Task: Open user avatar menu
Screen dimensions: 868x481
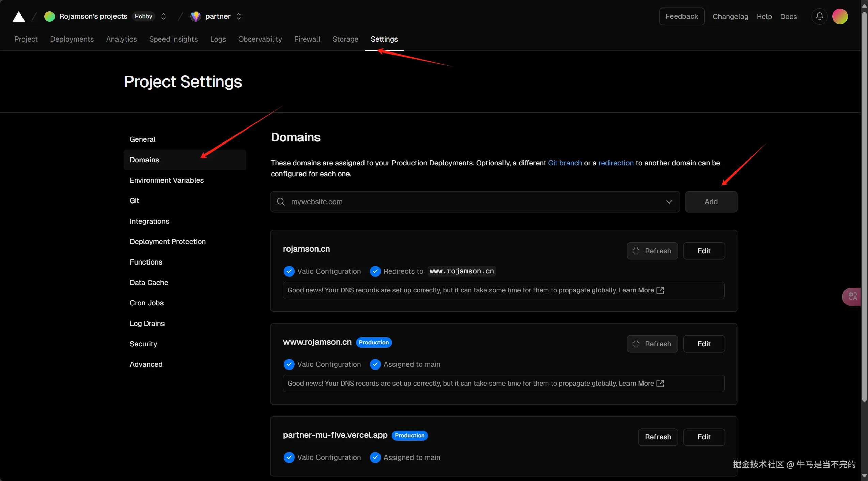Action: 840,16
